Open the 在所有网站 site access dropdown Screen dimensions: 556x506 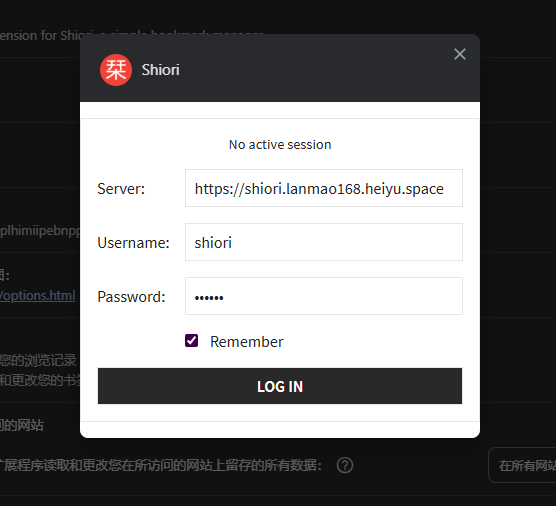pyautogui.click(x=522, y=465)
